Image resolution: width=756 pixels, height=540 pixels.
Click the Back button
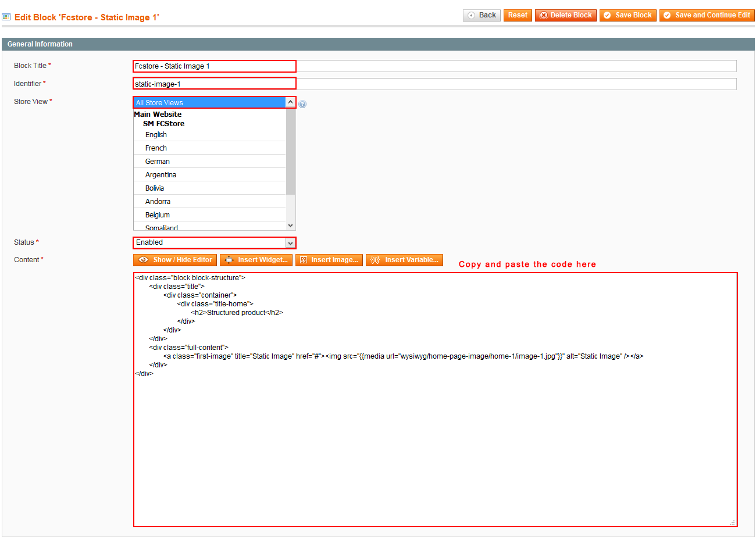(x=482, y=15)
